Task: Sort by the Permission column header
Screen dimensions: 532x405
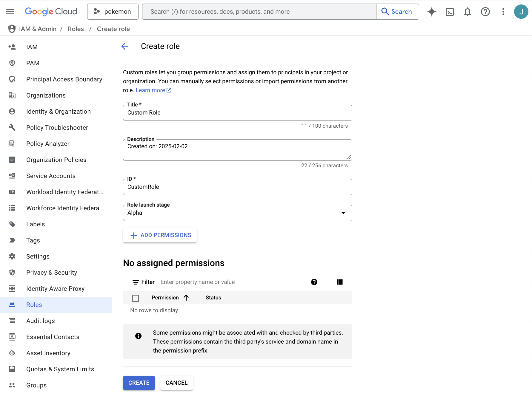Action: (x=165, y=298)
